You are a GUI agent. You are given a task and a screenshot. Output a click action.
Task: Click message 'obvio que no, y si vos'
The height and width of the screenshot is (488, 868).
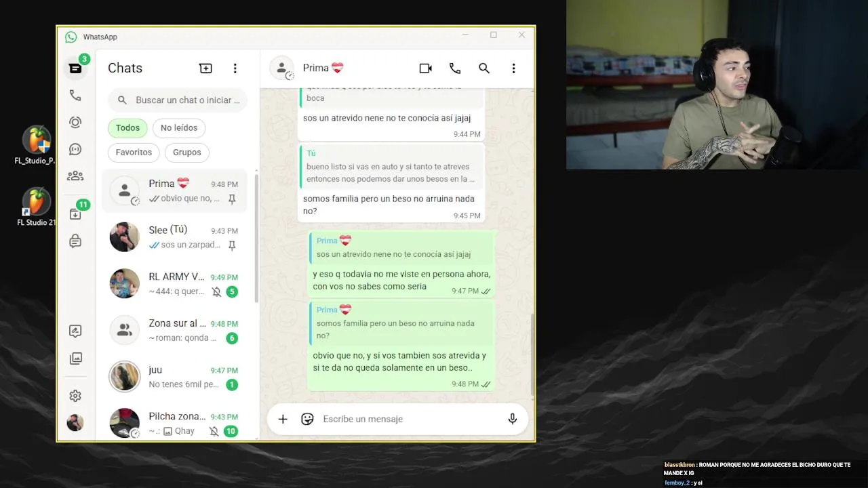click(399, 362)
